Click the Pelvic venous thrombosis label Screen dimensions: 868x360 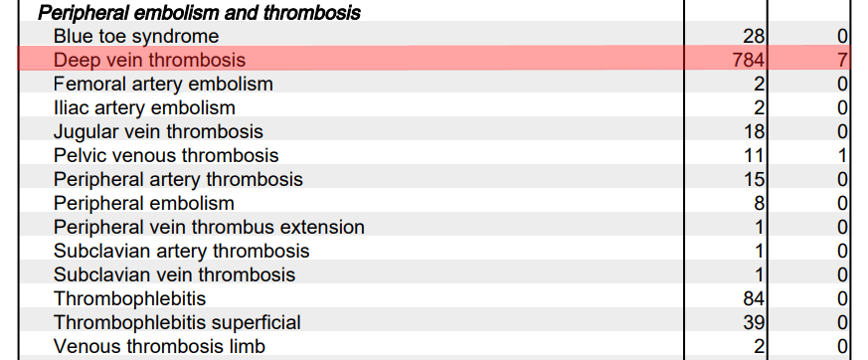click(x=166, y=155)
